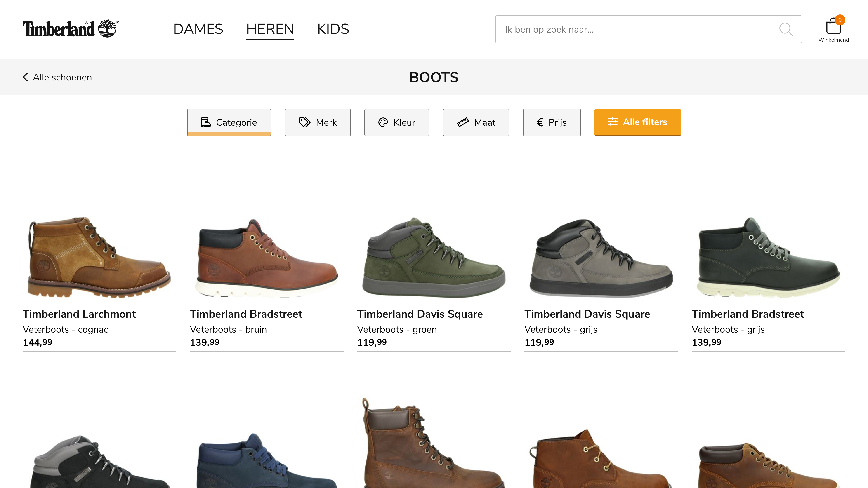The image size is (868, 488).
Task: Click the magnifying glass search icon
Action: click(785, 29)
